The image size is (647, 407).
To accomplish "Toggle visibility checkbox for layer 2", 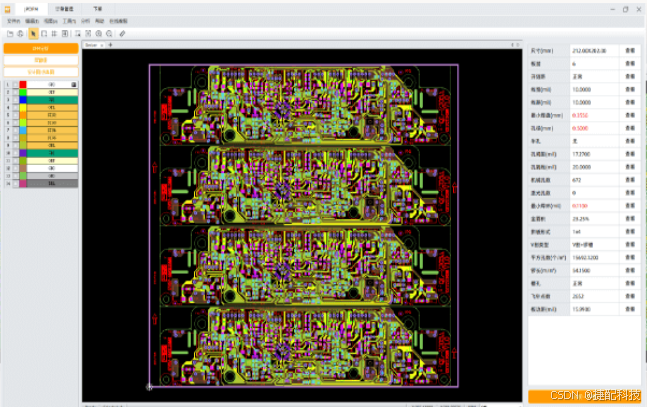I will pyautogui.click(x=15, y=92).
